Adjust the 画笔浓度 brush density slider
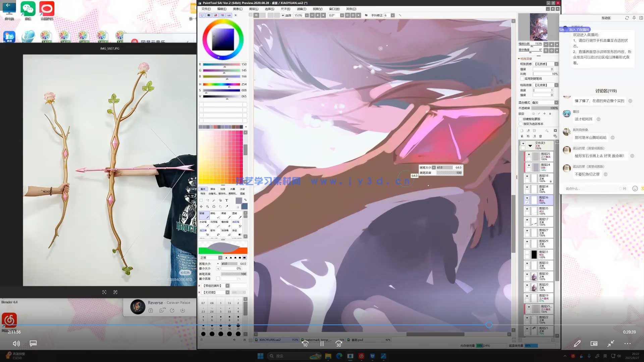 click(233, 274)
